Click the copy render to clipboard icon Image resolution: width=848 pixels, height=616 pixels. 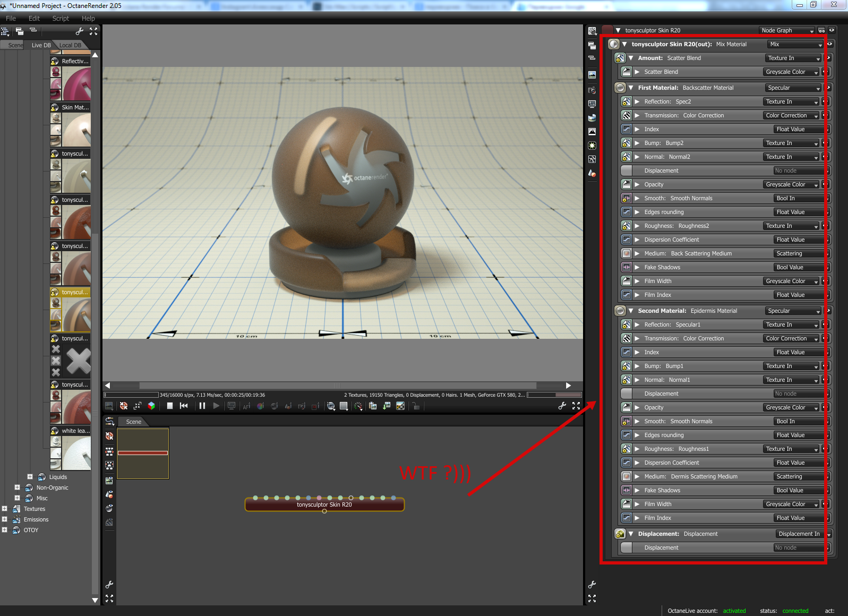(x=373, y=406)
